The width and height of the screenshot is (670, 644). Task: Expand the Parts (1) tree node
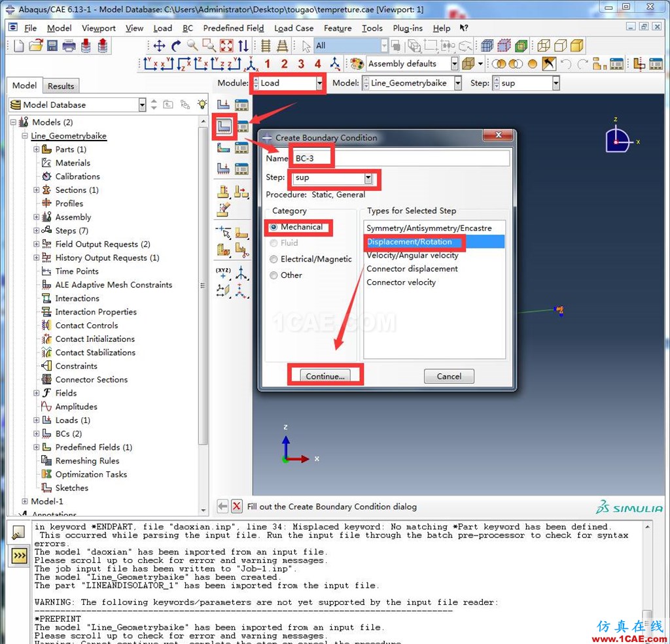(x=37, y=149)
